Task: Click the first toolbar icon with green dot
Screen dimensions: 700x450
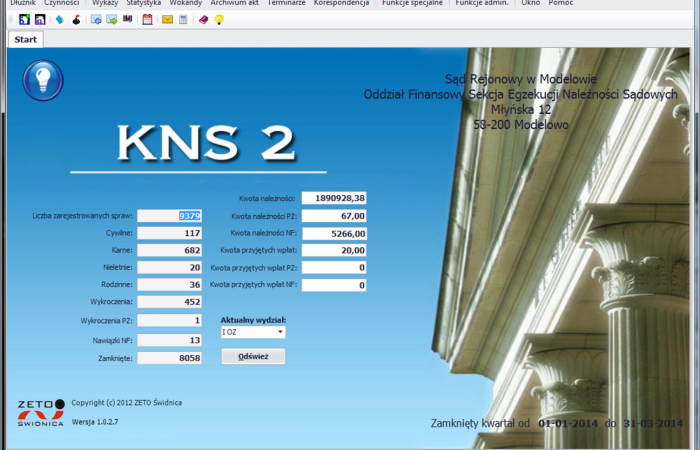Action: click(x=25, y=20)
